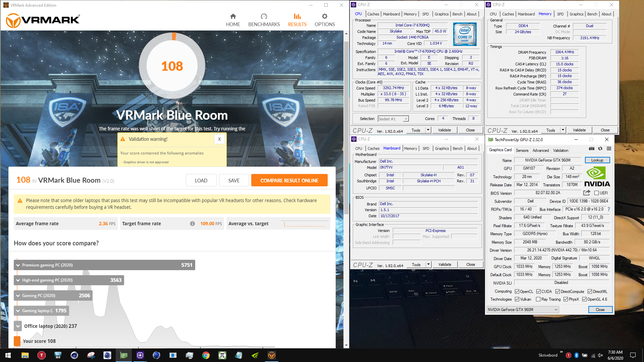
Task: Open Bench tab in CPU-Z Mainboard window
Action: [458, 148]
